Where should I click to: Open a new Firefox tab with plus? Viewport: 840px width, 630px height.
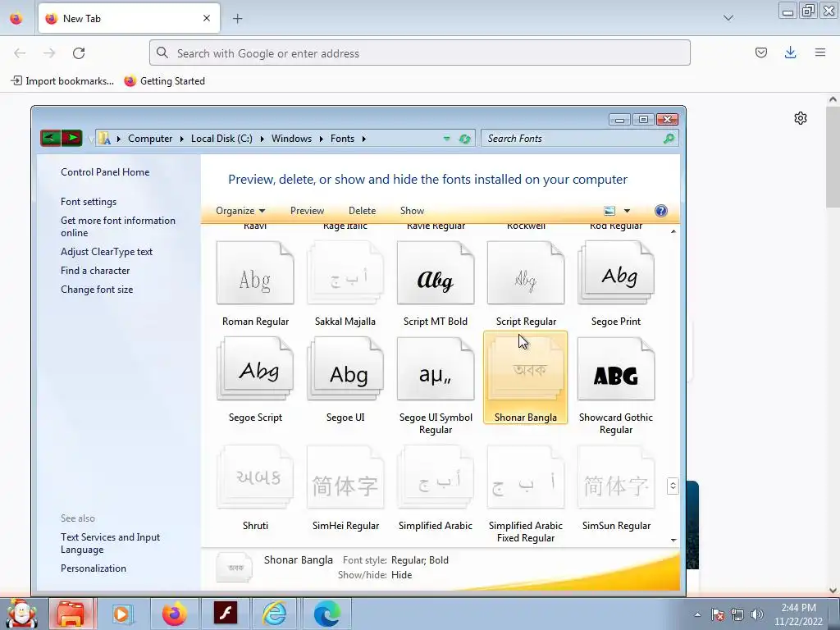tap(237, 19)
